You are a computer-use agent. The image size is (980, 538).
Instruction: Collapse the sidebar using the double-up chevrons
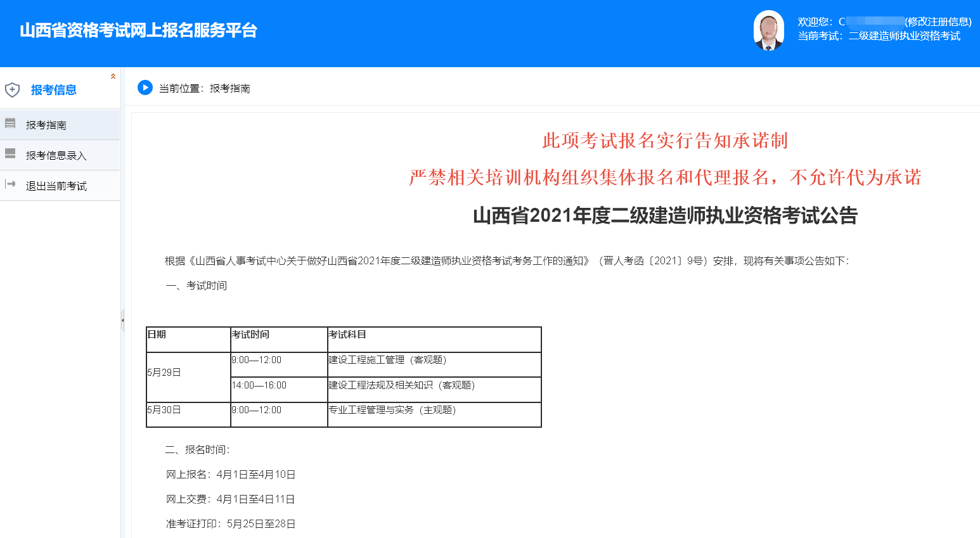click(113, 75)
